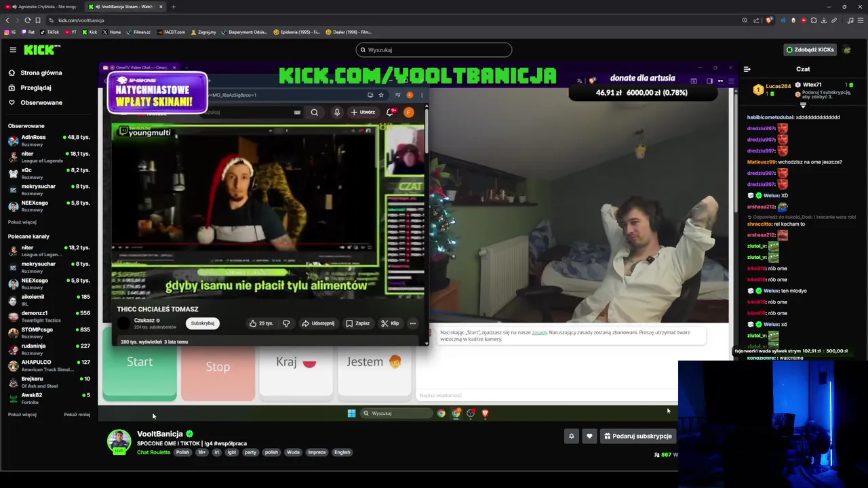Screen dimensions: 868x488
Task: Open browser extensions puzzle icon
Action: tap(814, 20)
